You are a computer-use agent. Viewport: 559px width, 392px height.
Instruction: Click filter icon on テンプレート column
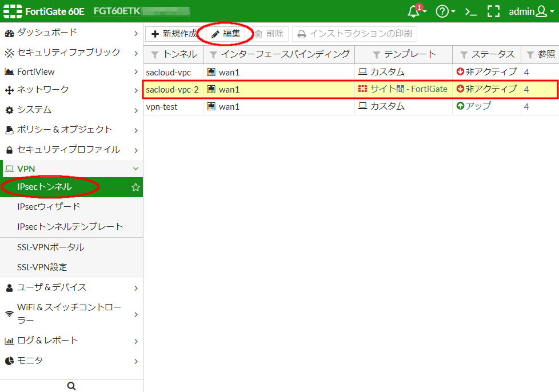[377, 55]
